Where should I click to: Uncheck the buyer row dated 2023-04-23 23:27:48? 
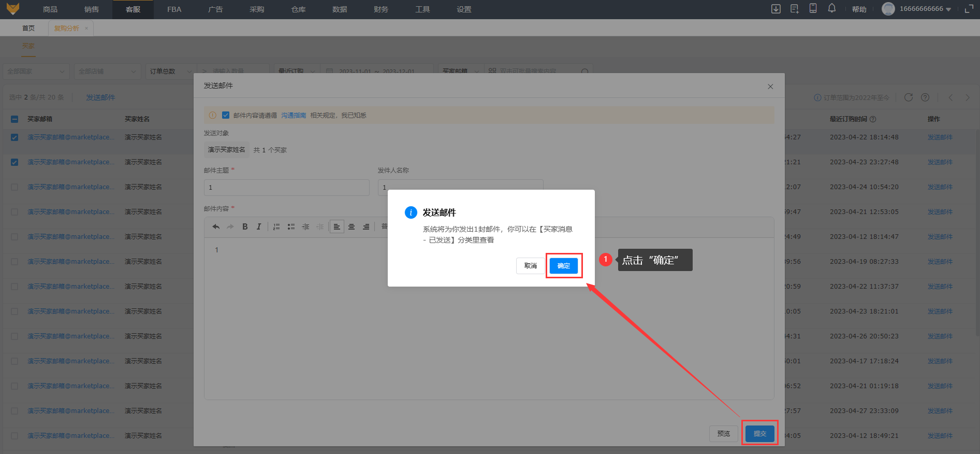pos(14,162)
